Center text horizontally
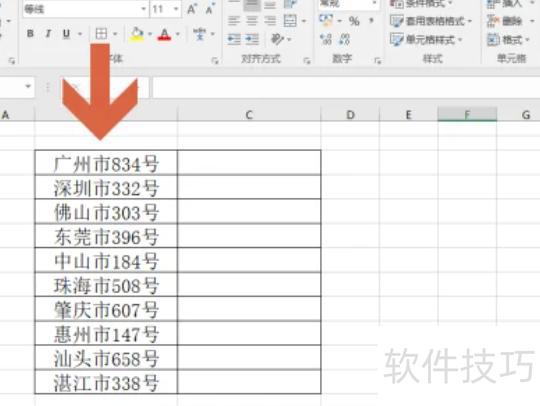540x406 pixels. pos(252,21)
